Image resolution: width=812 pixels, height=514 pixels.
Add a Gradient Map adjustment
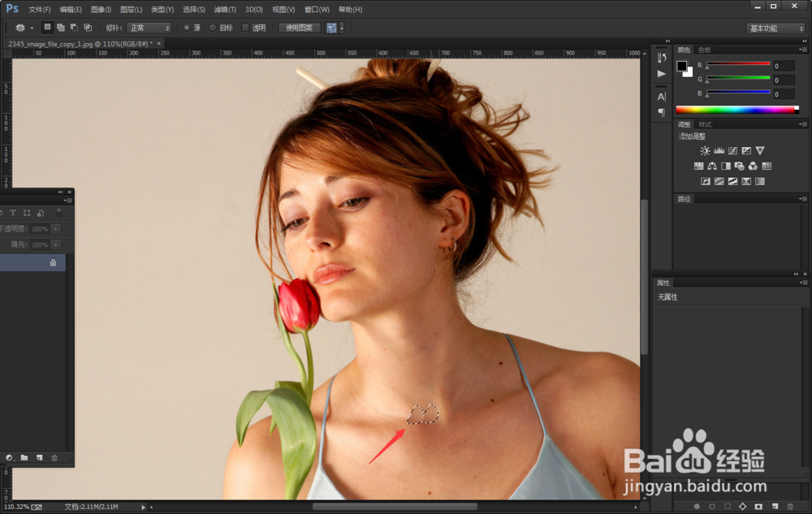tap(760, 181)
